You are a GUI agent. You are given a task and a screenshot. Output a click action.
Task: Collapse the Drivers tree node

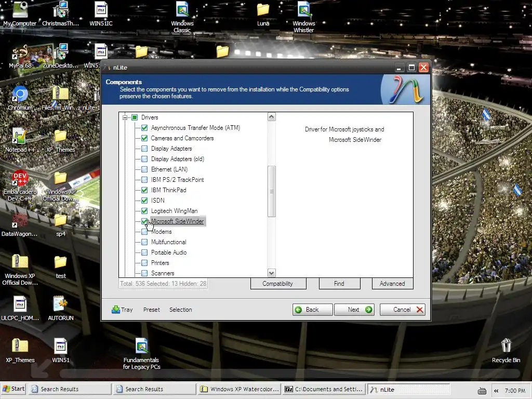click(125, 117)
